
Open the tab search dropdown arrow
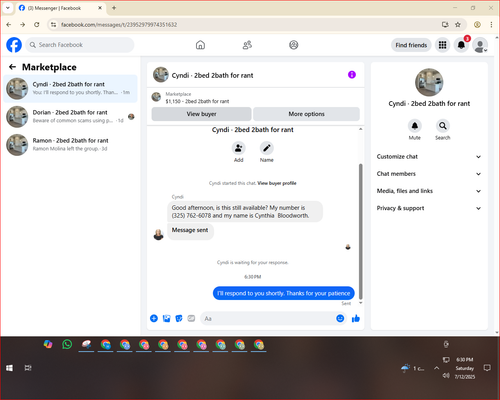[x=8, y=8]
